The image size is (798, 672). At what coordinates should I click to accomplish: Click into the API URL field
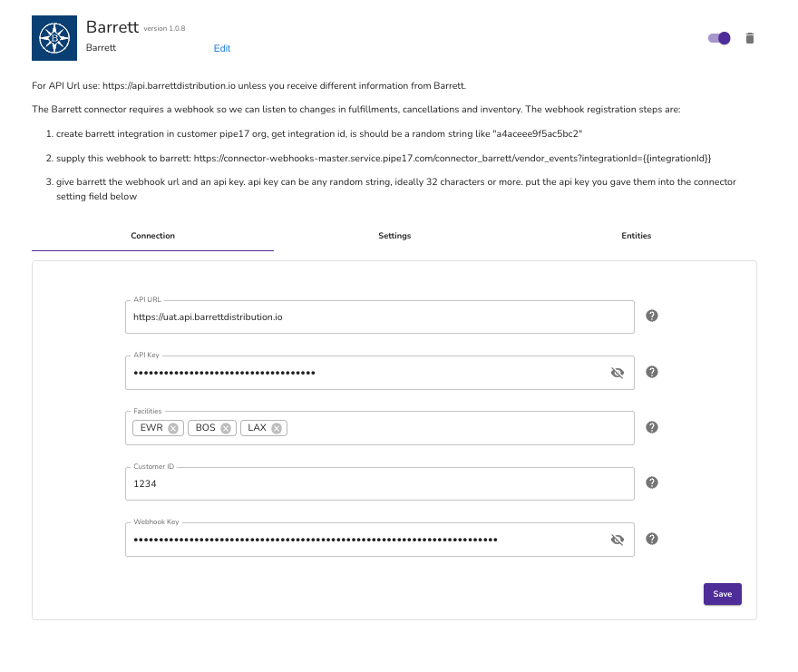pos(380,317)
